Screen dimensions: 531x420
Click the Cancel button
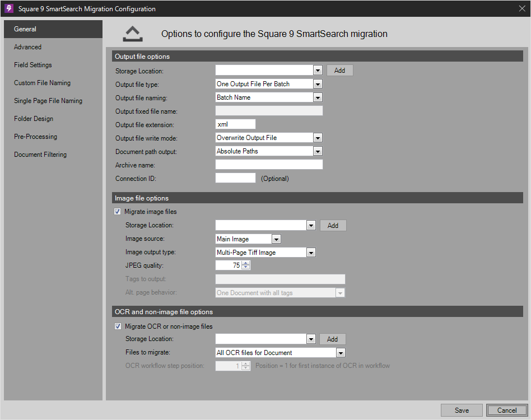(506, 410)
